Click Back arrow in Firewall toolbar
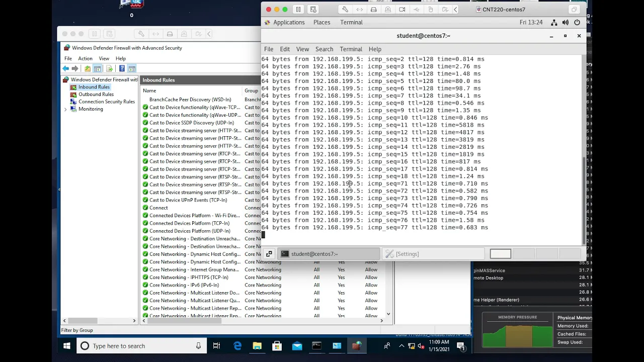Image resolution: width=644 pixels, height=362 pixels. click(x=65, y=68)
